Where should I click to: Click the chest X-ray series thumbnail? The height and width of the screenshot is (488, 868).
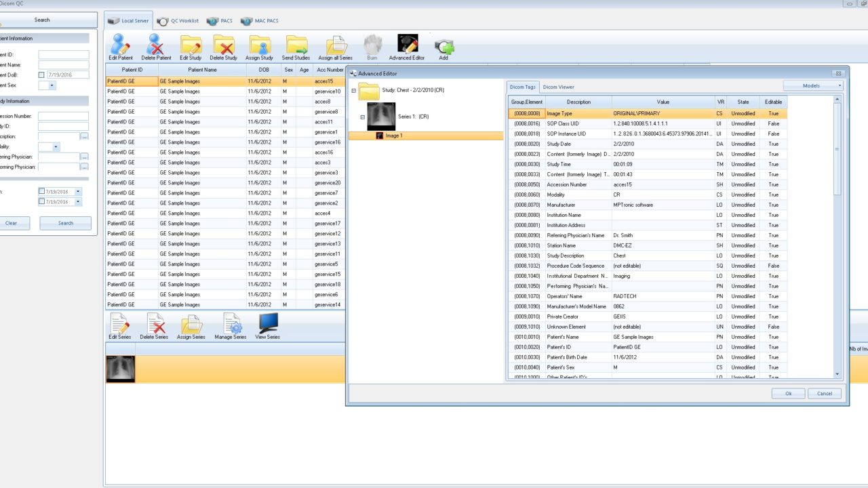[121, 369]
